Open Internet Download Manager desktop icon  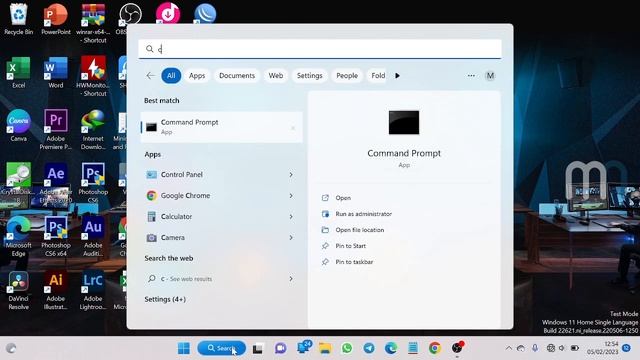point(93,129)
